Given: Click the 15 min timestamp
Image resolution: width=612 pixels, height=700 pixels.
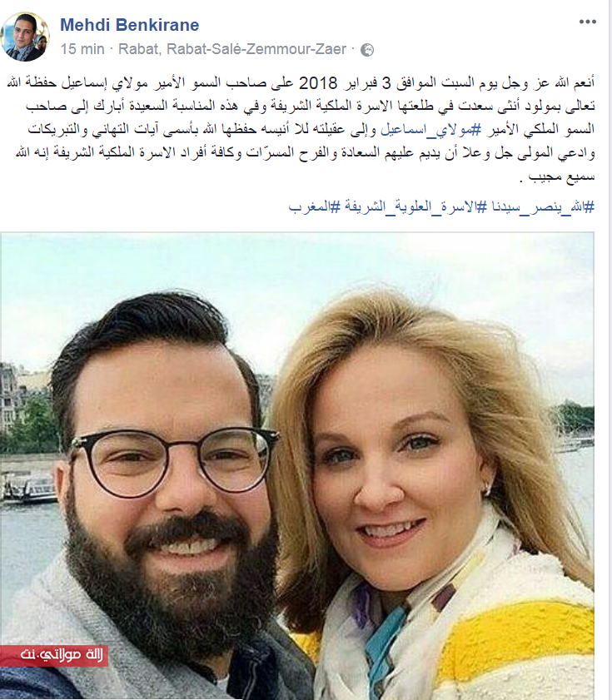Looking at the screenshot, I should 82,49.
